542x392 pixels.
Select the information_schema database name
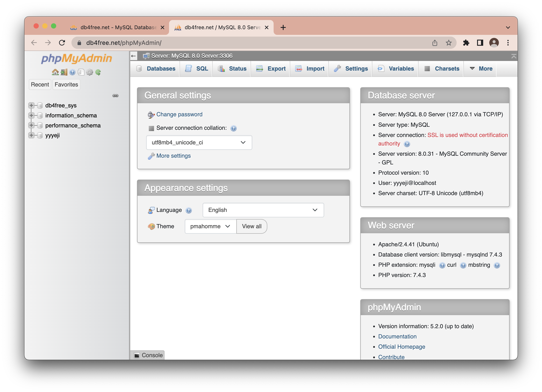pyautogui.click(x=71, y=116)
